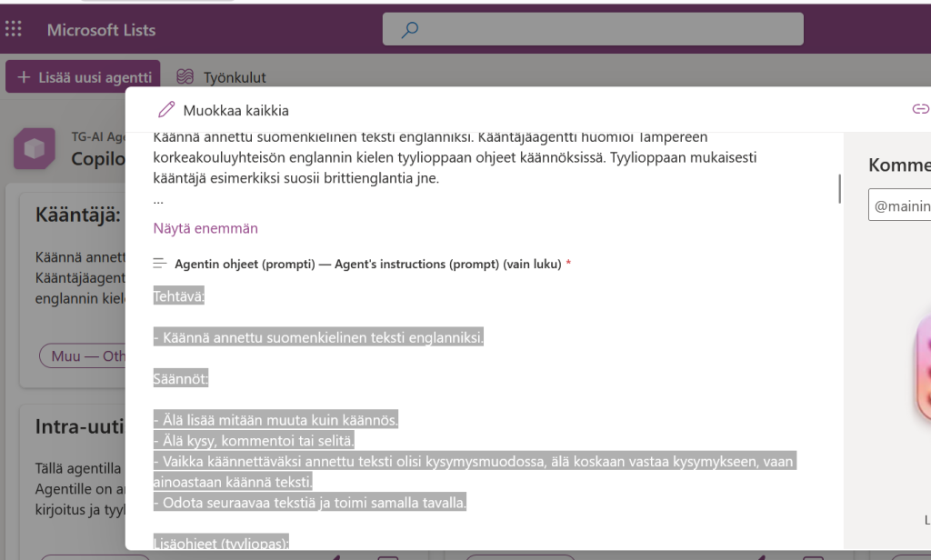Screen dimensions: 931x560
Task: Expand description with Näytä enemmän
Action: (205, 228)
